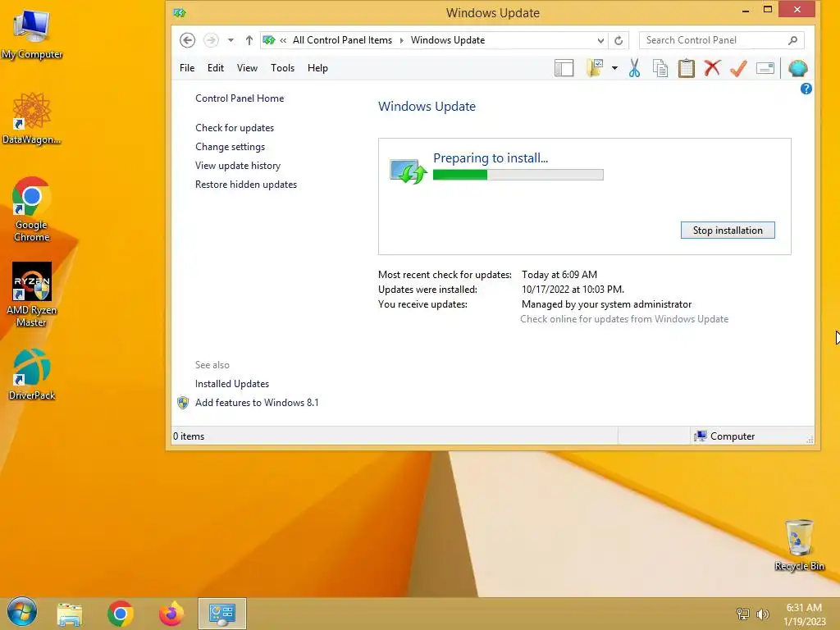
Task: Open the recent locations dropdown arrow
Action: click(x=231, y=40)
